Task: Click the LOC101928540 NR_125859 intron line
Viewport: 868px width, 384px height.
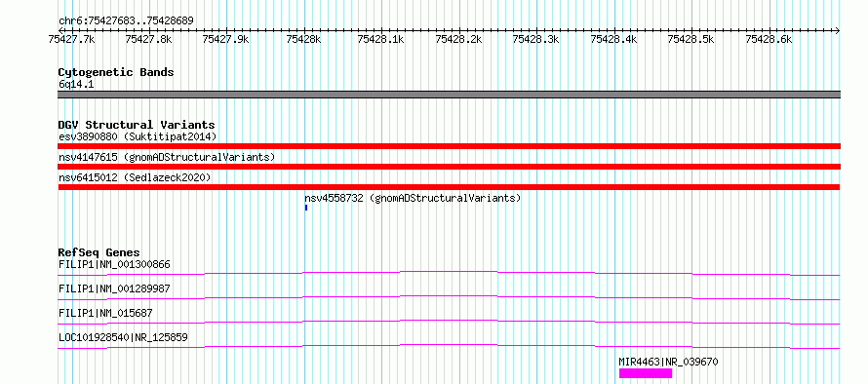Action: (449, 345)
